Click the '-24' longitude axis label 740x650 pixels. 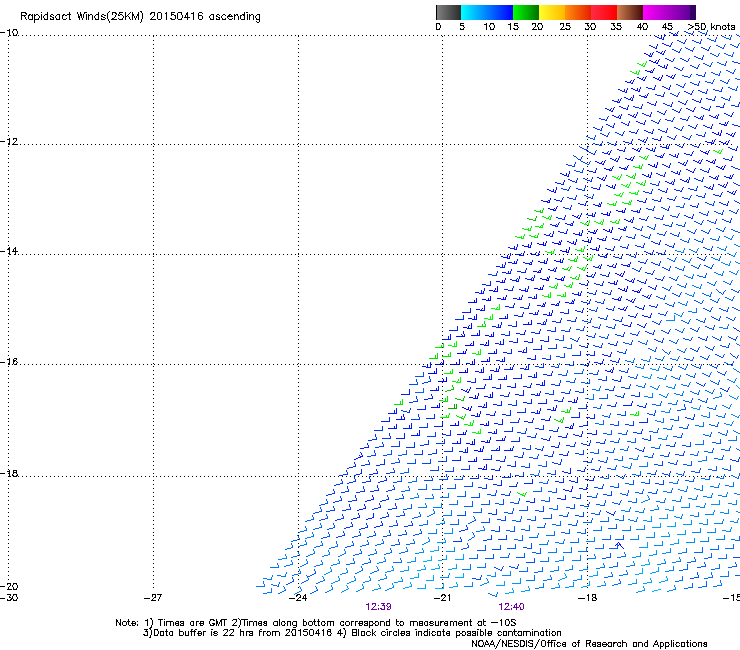(x=298, y=598)
